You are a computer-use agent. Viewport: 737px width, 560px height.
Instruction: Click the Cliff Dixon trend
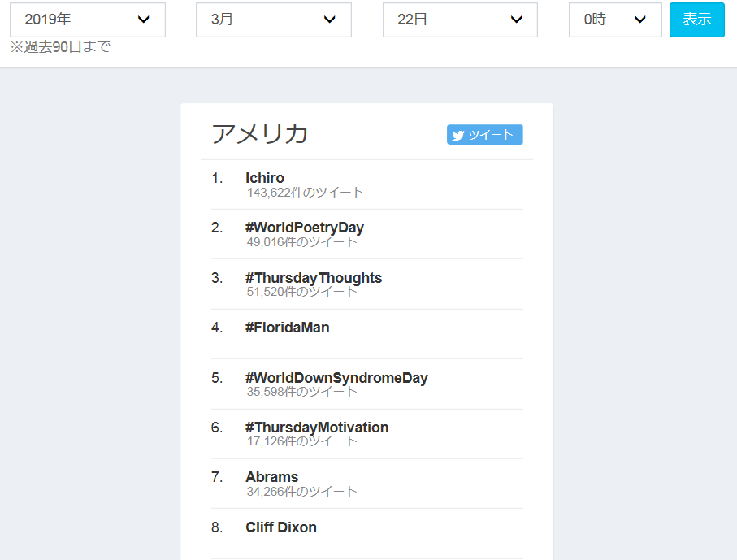pos(280,527)
